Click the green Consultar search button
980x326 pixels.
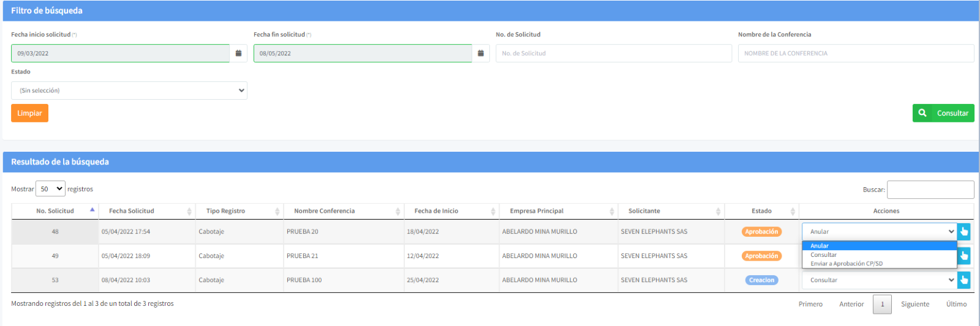pyautogui.click(x=943, y=113)
